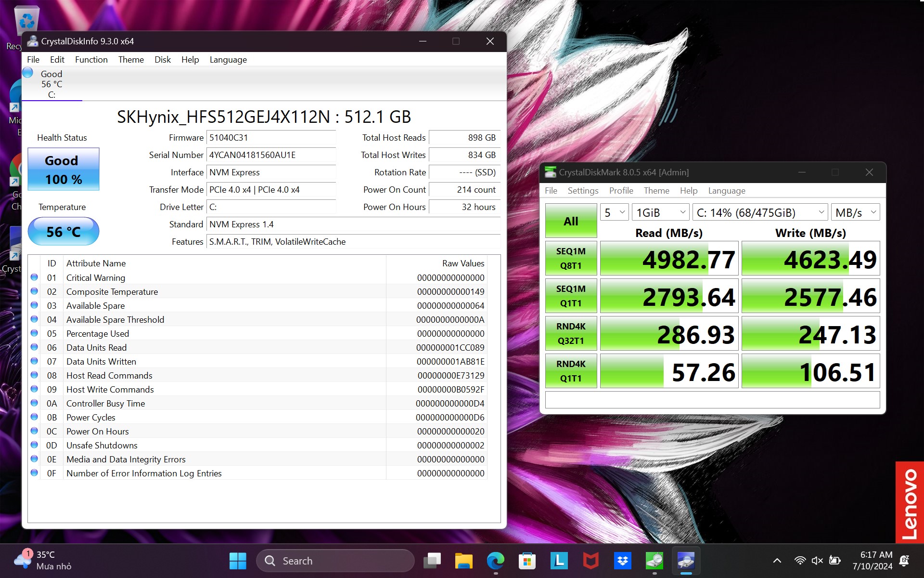This screenshot has width=924, height=578.
Task: Click the 4982.77 sequential read result
Action: [x=669, y=259]
